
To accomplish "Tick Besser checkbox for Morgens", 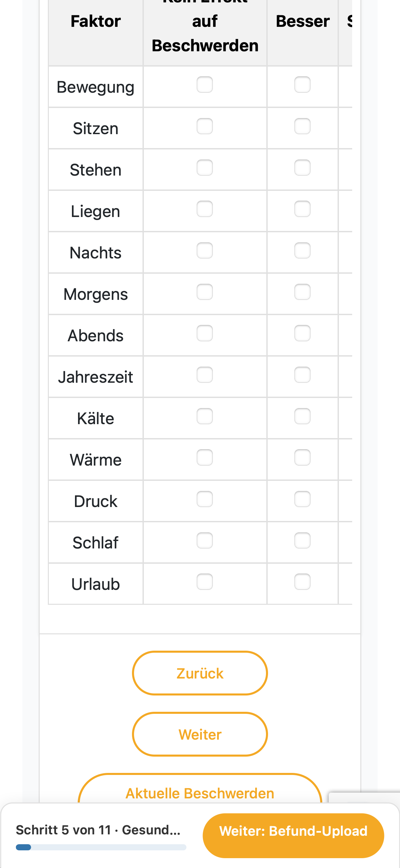I will pyautogui.click(x=302, y=292).
